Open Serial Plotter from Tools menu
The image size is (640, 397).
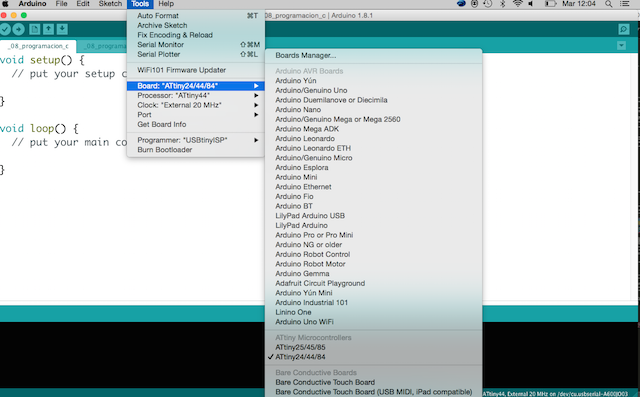coord(196,54)
